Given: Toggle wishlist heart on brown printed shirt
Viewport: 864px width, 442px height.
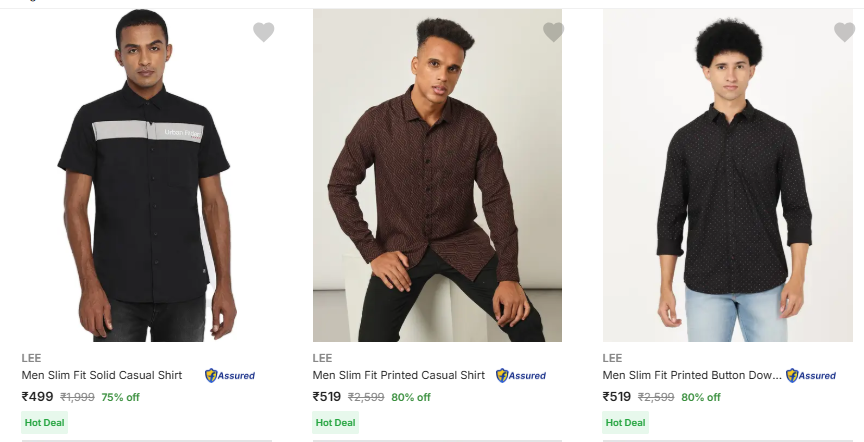Looking at the screenshot, I should point(553,32).
